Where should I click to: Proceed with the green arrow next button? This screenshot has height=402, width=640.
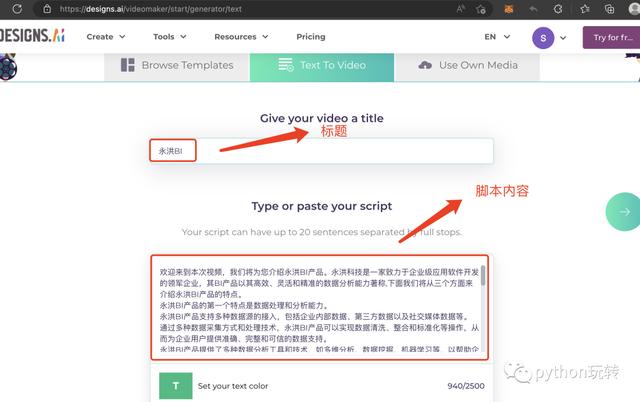(x=623, y=211)
